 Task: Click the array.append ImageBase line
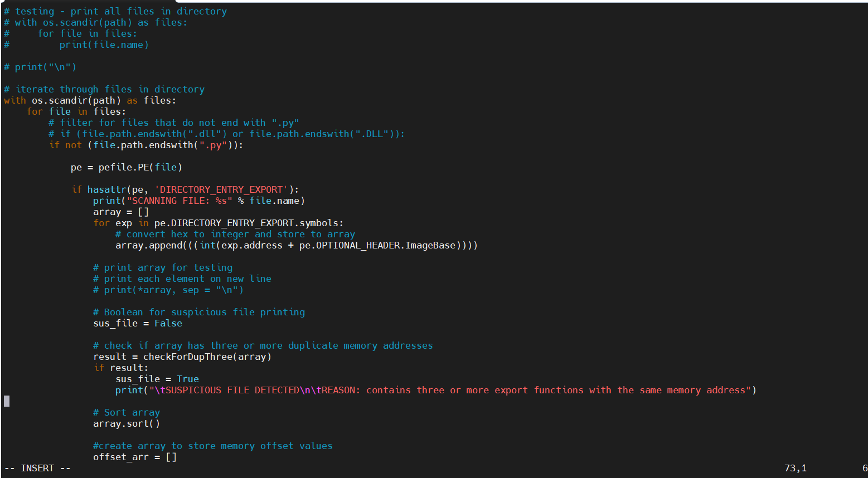[295, 245]
